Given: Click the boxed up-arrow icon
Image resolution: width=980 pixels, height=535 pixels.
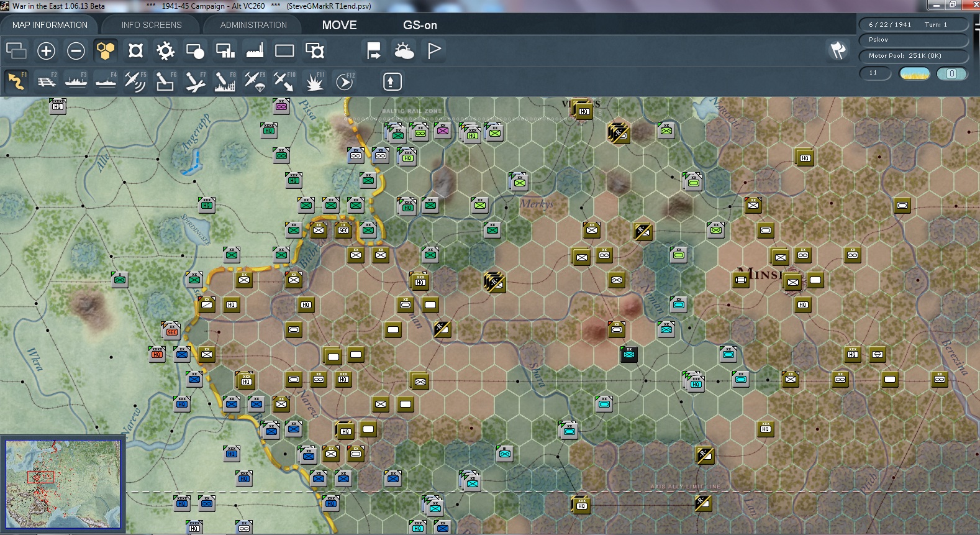Looking at the screenshot, I should (392, 81).
